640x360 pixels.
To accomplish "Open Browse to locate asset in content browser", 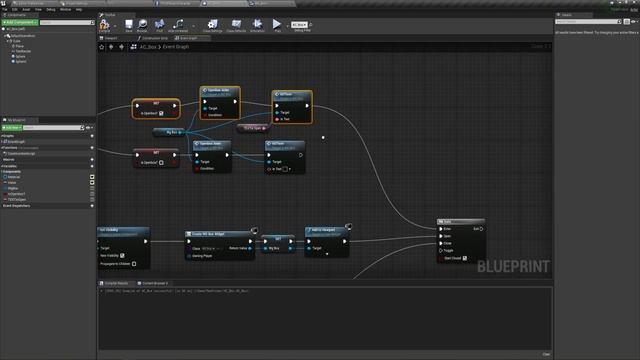I will (x=142, y=24).
